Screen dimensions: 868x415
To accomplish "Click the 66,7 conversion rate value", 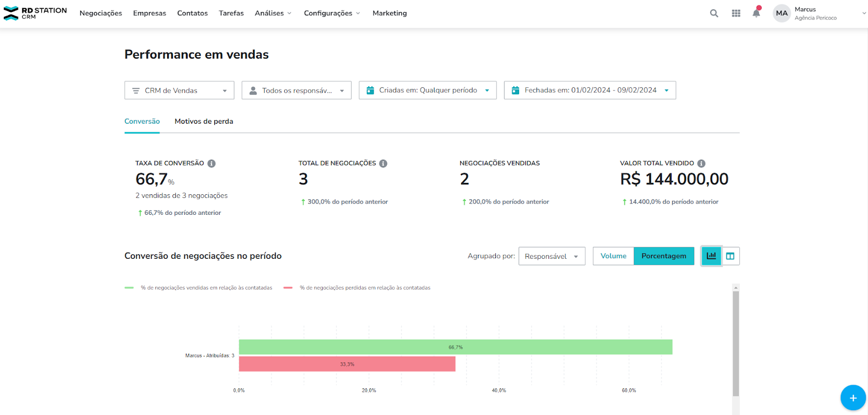I will pyautogui.click(x=151, y=179).
